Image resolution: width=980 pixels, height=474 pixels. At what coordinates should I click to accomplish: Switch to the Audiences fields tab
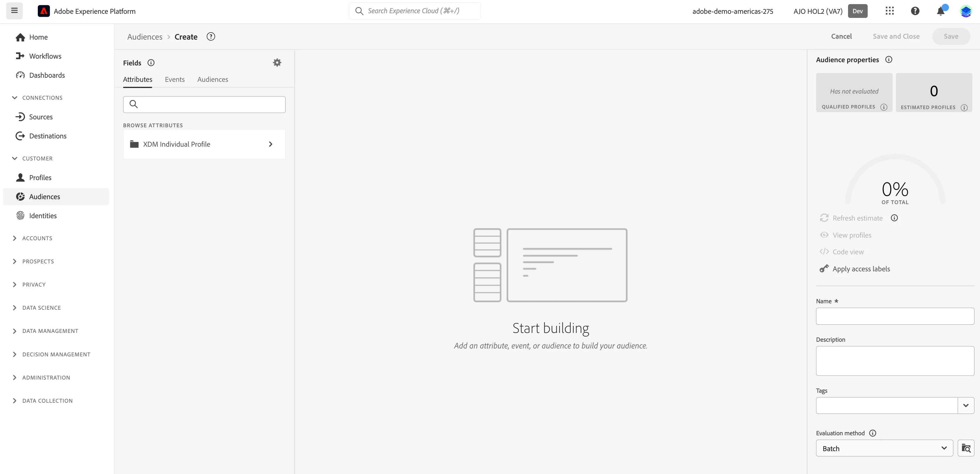213,79
